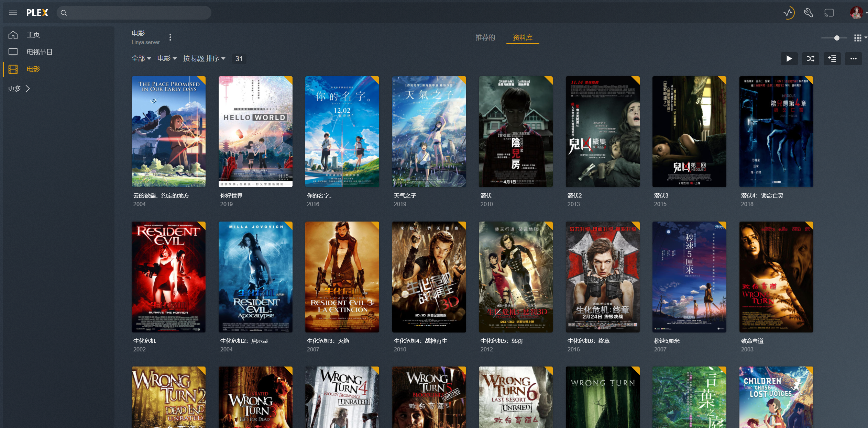
Task: Open the 按标题排序 sort dropdown
Action: [204, 58]
